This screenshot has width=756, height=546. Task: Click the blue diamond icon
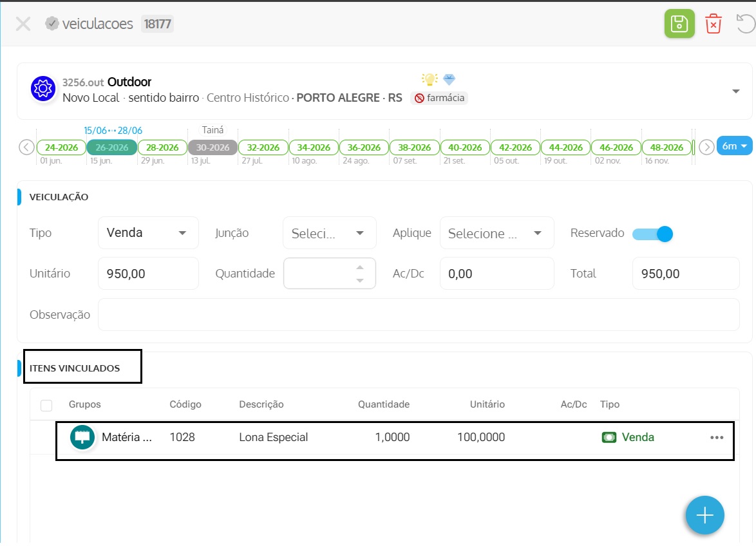point(449,79)
